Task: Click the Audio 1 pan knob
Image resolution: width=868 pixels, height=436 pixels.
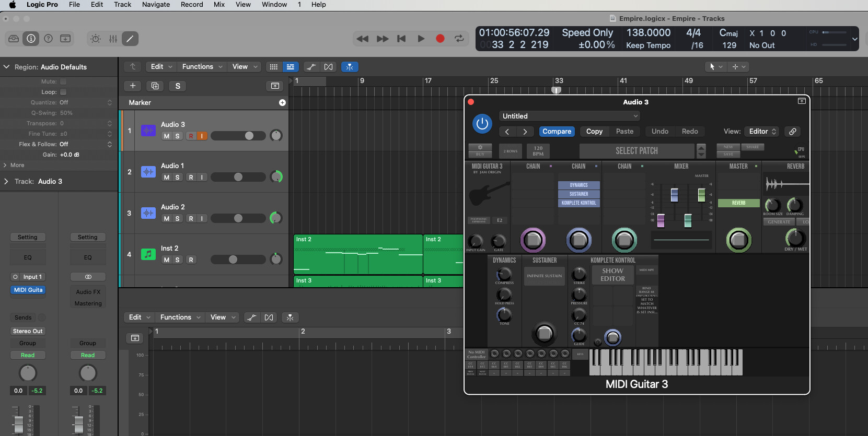Action: [276, 176]
